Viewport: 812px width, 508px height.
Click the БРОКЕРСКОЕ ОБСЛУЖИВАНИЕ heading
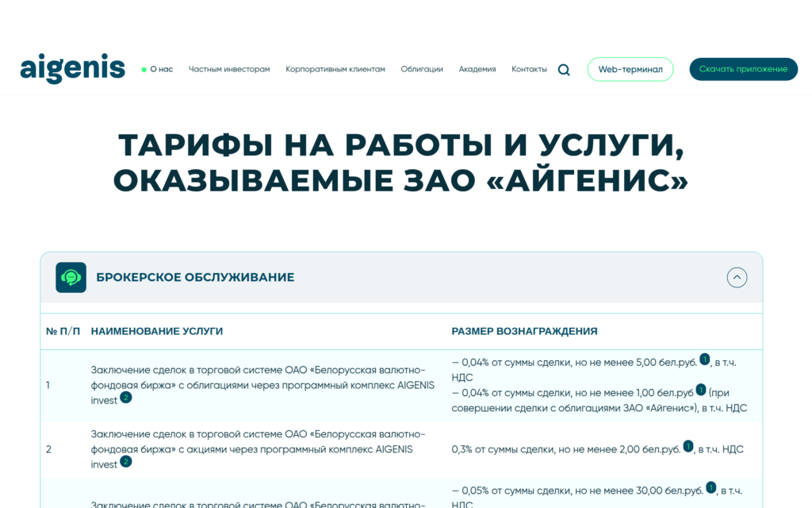click(195, 277)
